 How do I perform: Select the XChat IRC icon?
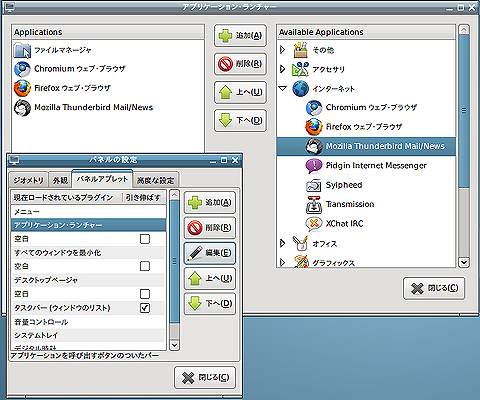(314, 224)
